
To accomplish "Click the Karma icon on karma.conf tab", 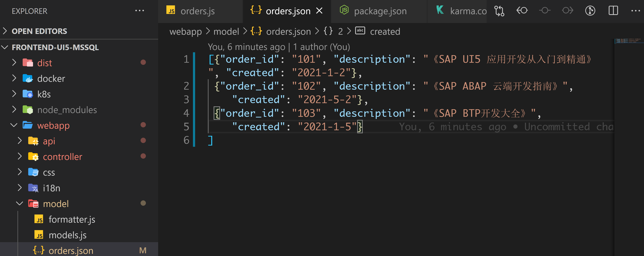I will click(x=440, y=10).
